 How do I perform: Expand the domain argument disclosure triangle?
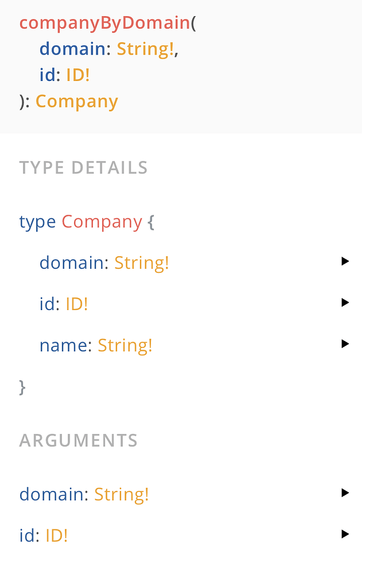pyautogui.click(x=345, y=492)
